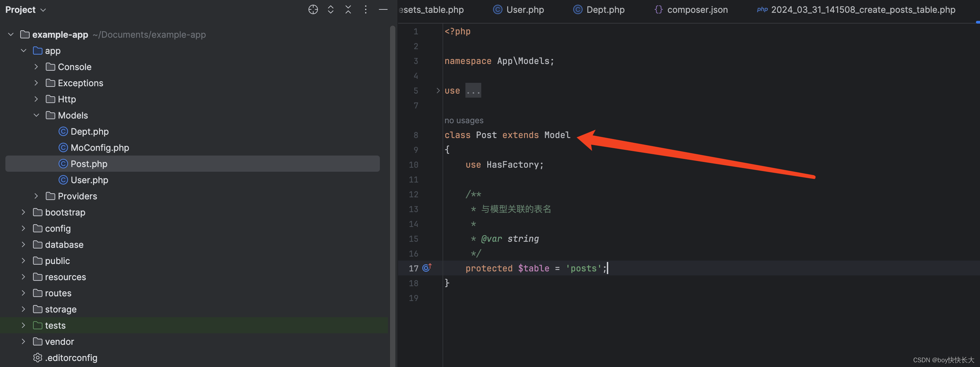Screen dimensions: 980x367
Task: Click the User.php class icon in tree
Action: (63, 180)
